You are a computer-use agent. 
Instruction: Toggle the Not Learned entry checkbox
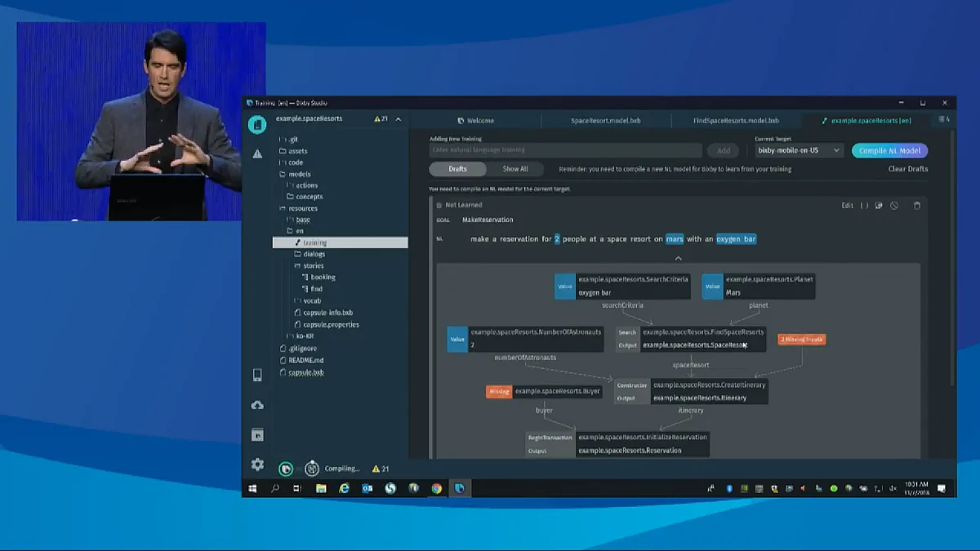[x=439, y=206]
